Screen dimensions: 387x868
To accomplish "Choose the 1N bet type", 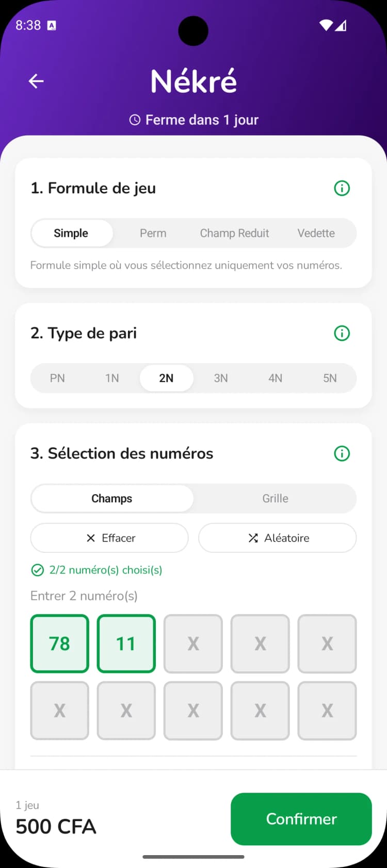I will (112, 378).
